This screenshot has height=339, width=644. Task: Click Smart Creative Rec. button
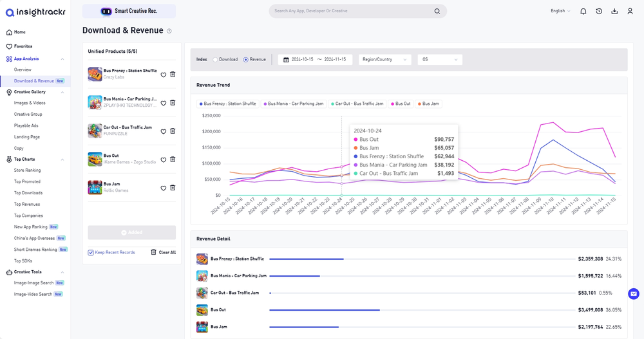(129, 11)
